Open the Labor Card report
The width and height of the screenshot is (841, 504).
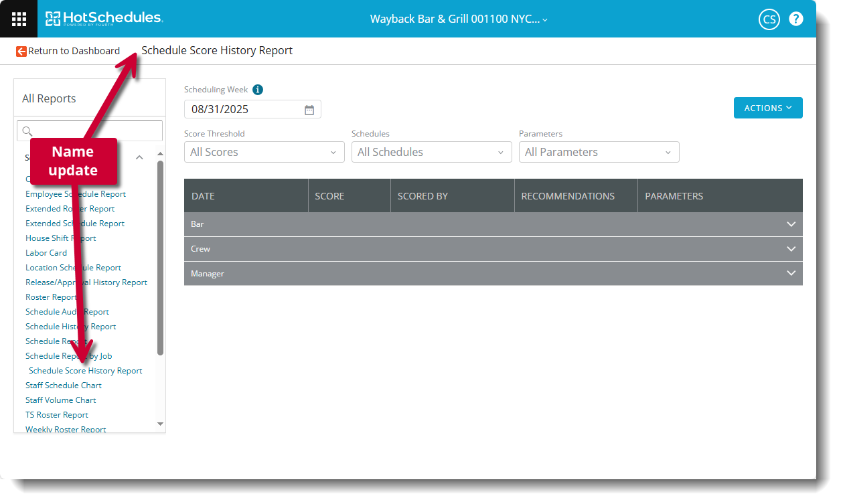46,253
